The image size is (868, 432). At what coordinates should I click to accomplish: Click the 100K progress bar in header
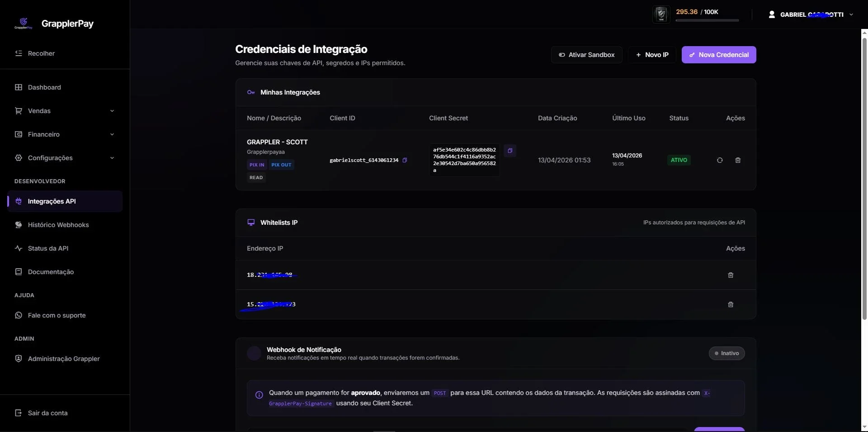pos(708,20)
